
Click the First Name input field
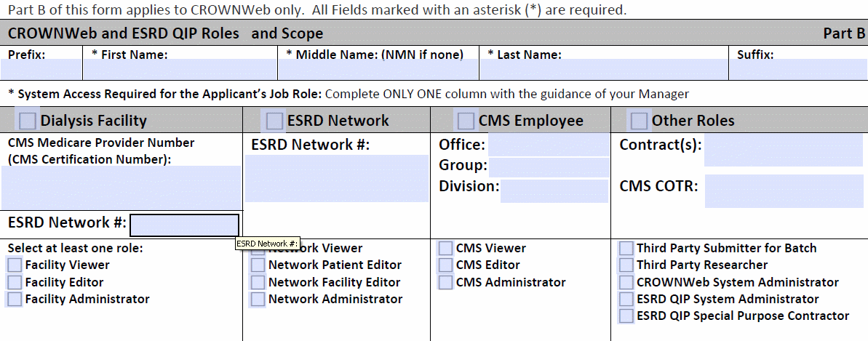point(180,71)
